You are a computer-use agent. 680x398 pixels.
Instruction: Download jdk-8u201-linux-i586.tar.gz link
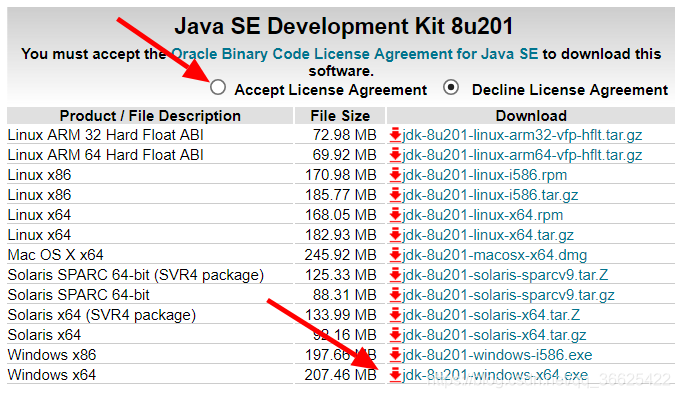point(490,195)
